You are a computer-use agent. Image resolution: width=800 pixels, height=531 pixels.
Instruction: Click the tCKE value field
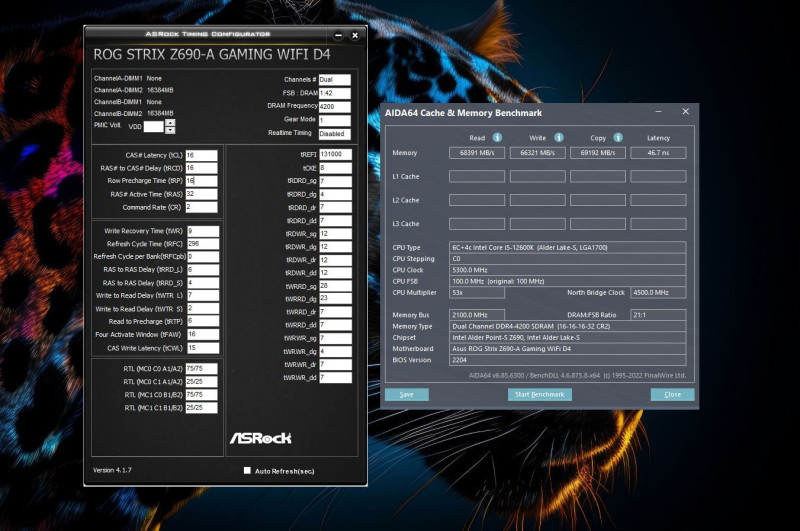[335, 168]
